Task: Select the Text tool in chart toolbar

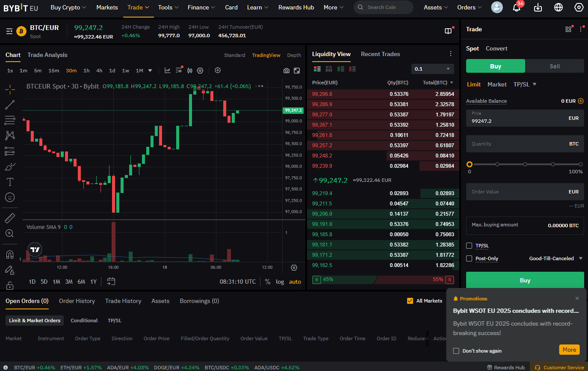Action: (10, 182)
